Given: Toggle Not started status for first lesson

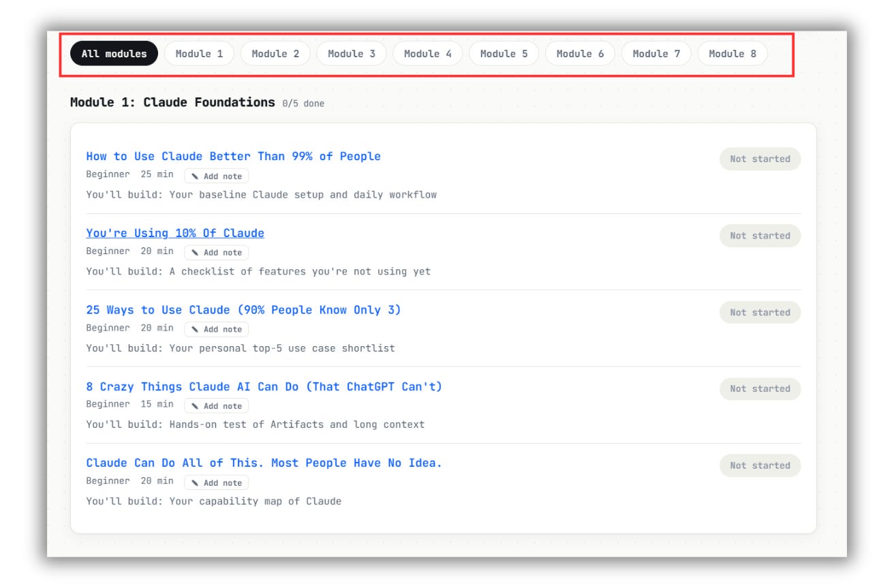Looking at the screenshot, I should click(x=760, y=159).
